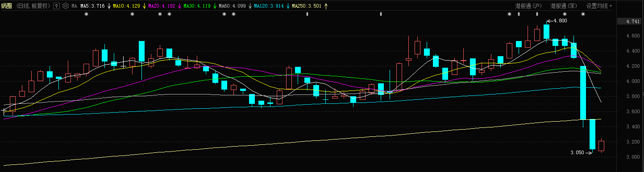Select the 港股通(深) tab
Screen dimensions: 644x172
(564, 6)
